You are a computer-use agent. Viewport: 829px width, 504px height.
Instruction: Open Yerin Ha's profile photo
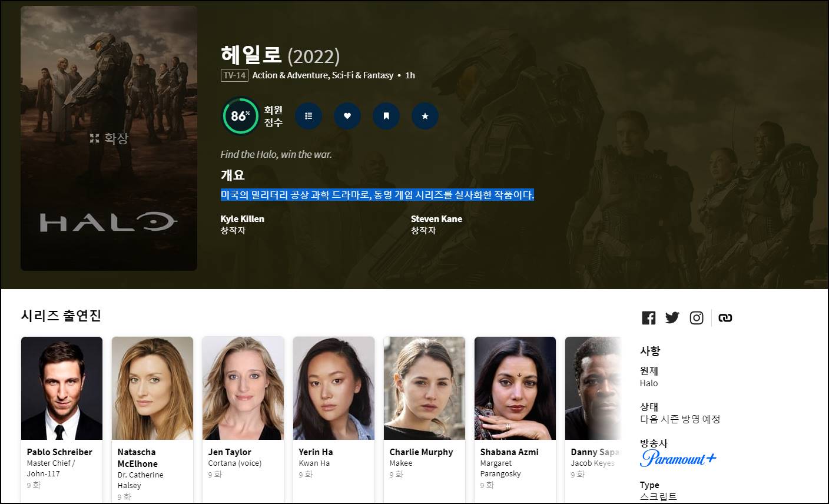(x=334, y=388)
